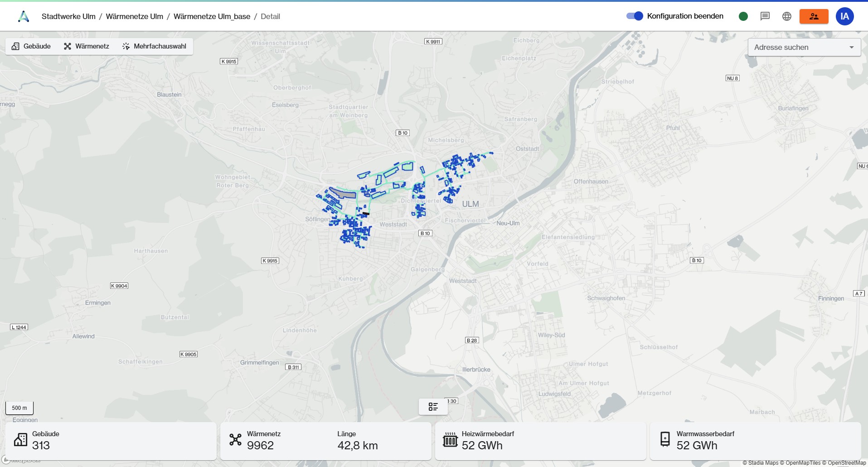Click the Gebäude 313 summary card

pos(111,441)
